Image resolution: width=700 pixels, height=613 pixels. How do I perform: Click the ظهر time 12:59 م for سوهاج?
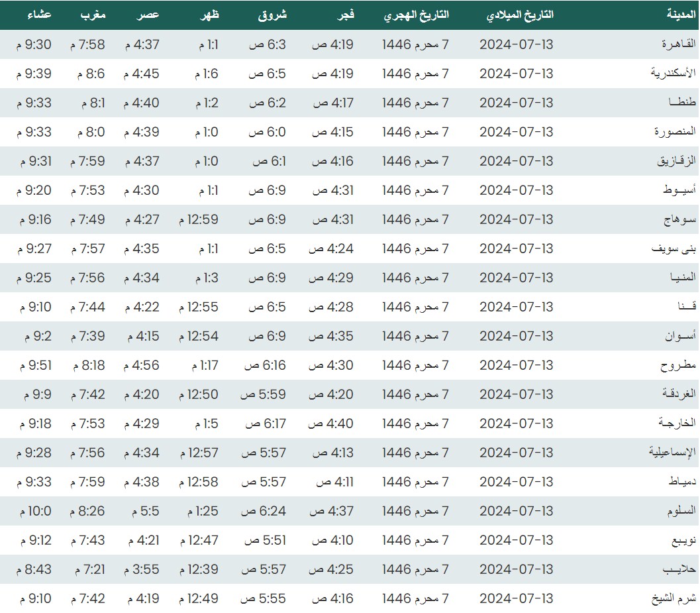tap(199, 219)
